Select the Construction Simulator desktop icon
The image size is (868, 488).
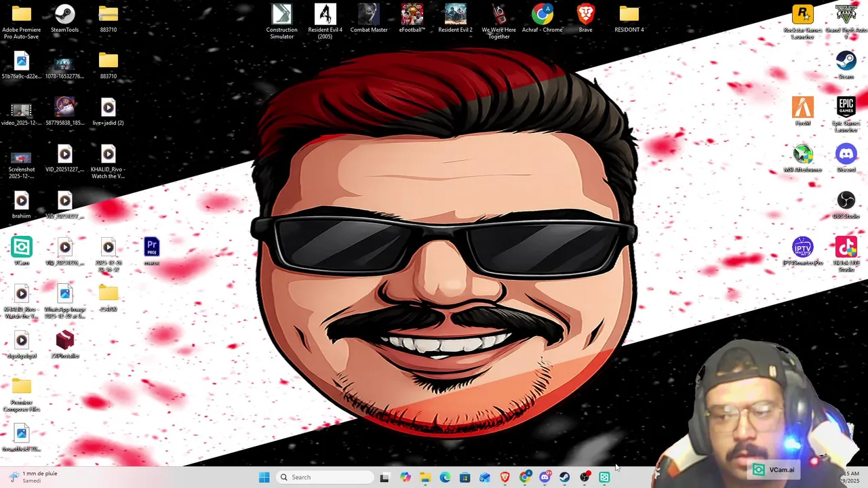pos(281,22)
